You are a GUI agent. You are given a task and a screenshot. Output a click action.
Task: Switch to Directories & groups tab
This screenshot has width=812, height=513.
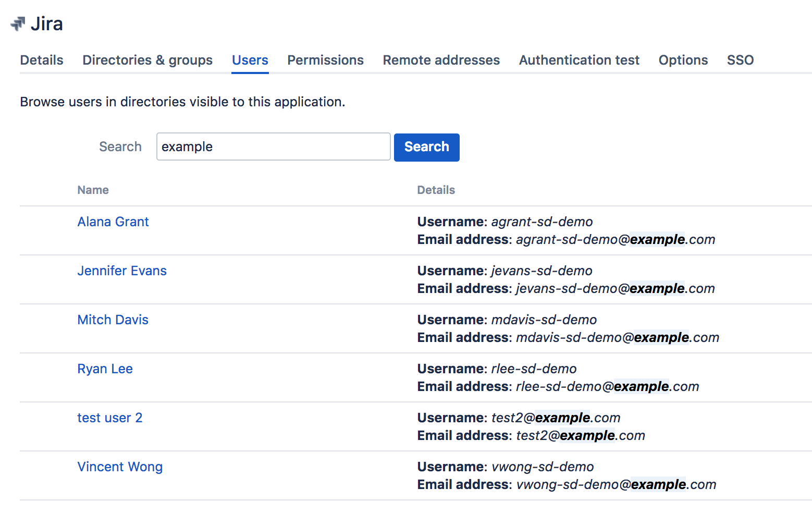tap(147, 60)
